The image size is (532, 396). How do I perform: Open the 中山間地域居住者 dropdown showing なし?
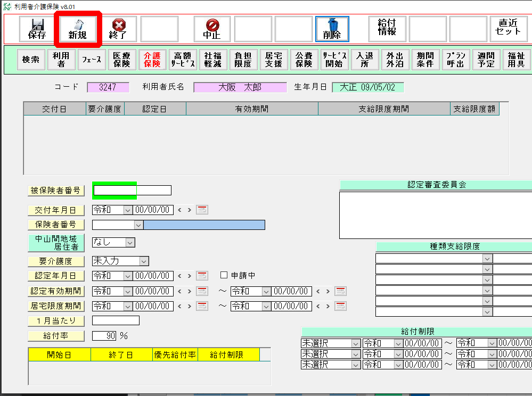pyautogui.click(x=129, y=242)
